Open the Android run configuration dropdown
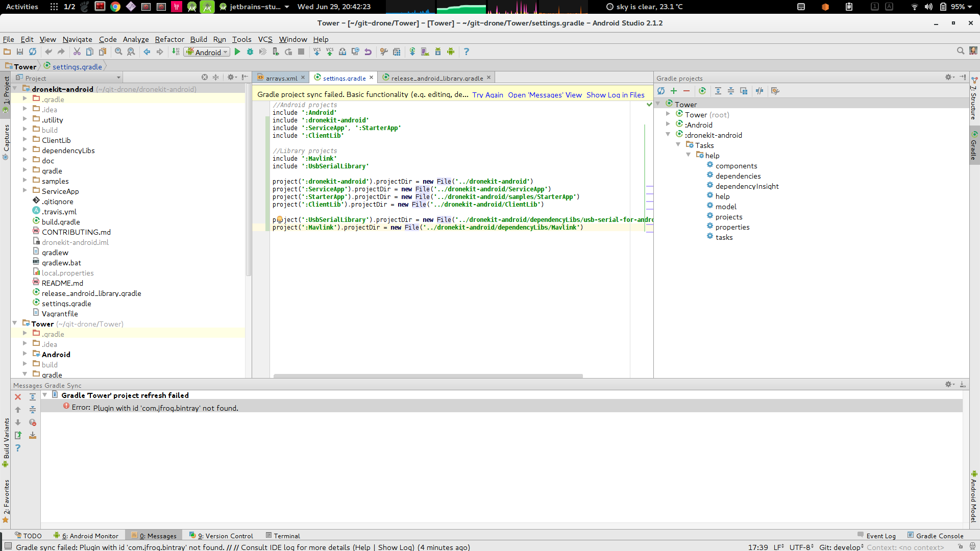Screen dimensions: 980x551 click(x=207, y=52)
